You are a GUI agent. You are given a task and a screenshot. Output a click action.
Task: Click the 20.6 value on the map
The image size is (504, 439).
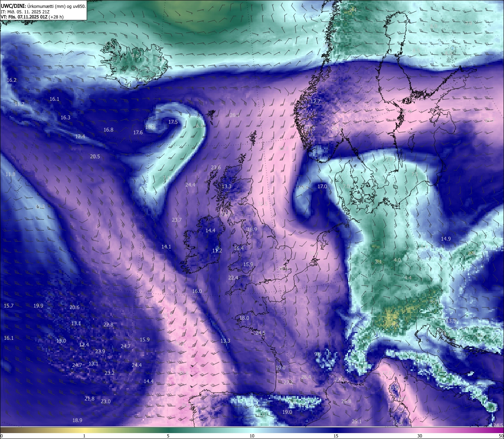[74, 307]
